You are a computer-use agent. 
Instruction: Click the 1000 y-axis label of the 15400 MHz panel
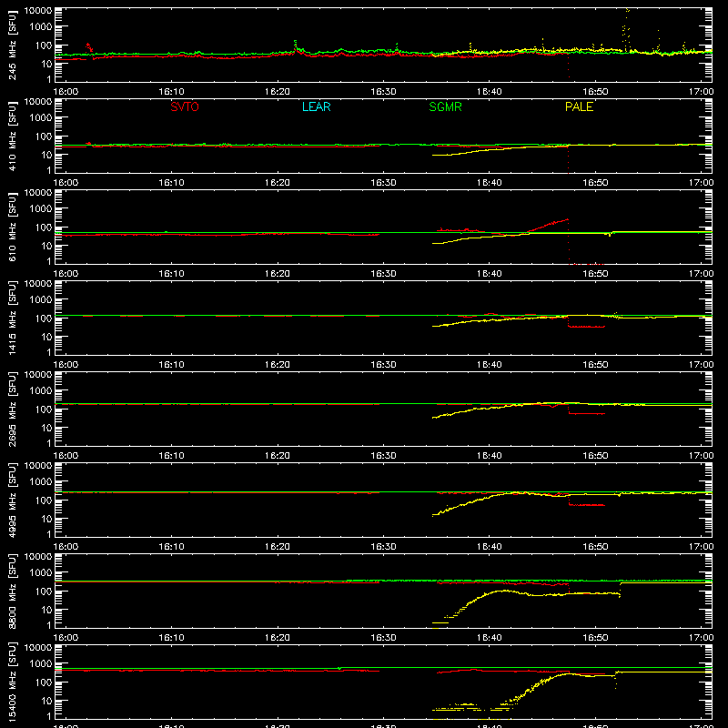coord(41,664)
